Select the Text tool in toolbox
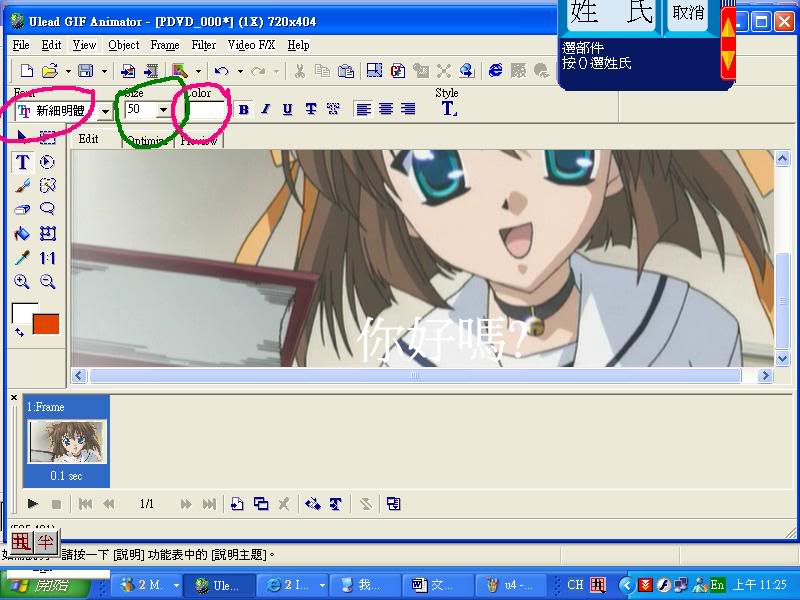 (22, 162)
